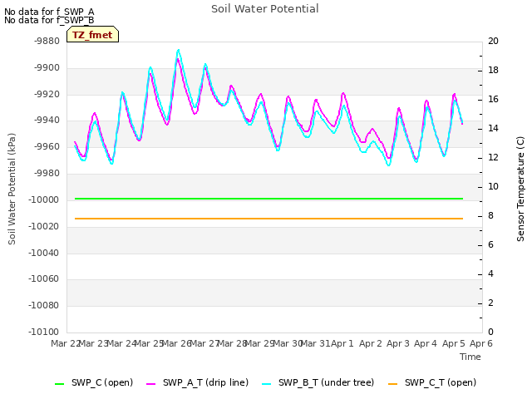Select the SWP_C (open) legend label
Screen dimensions: 532x399
(102, 382)
